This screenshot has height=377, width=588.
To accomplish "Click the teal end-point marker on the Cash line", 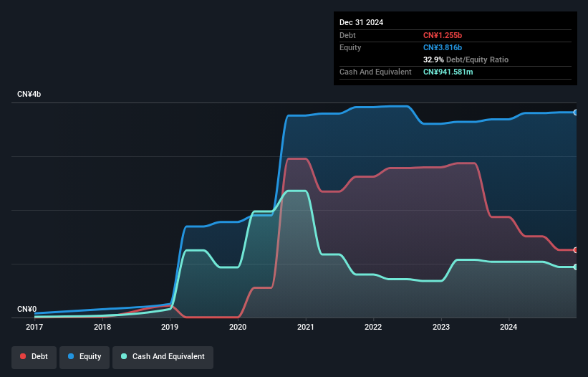I will (576, 267).
